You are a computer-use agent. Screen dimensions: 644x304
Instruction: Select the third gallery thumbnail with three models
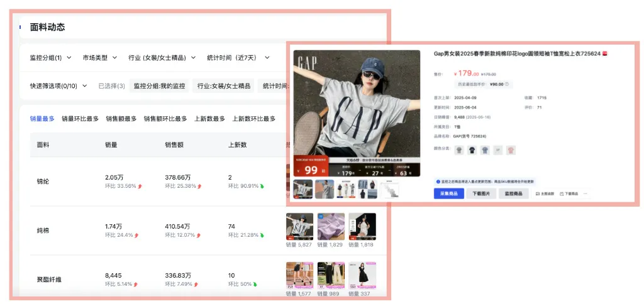tap(346, 189)
